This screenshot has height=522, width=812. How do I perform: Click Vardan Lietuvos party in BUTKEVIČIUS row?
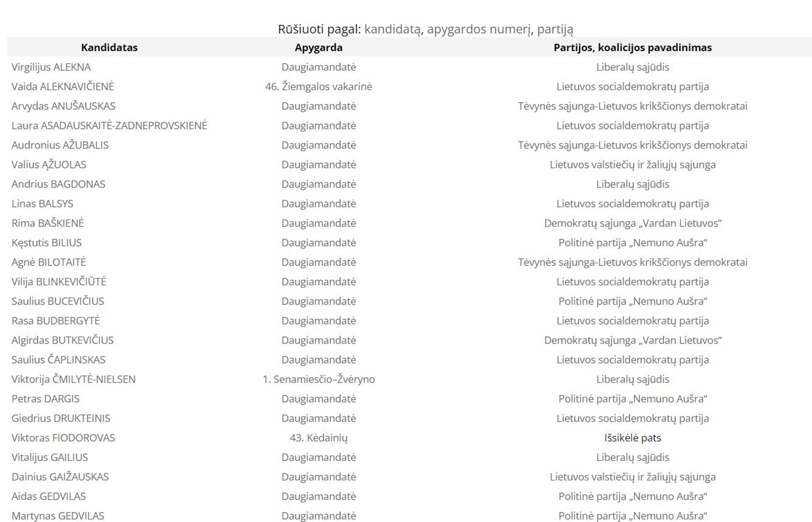click(x=633, y=340)
